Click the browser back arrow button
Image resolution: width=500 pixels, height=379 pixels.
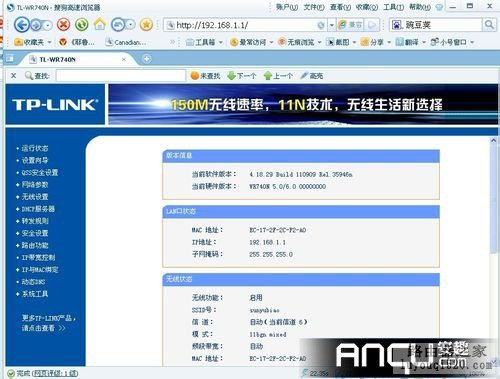[22, 25]
